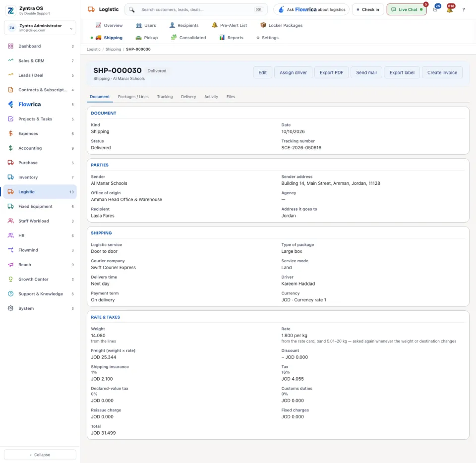Open the Recipients tab
476x463 pixels.
[184, 25]
